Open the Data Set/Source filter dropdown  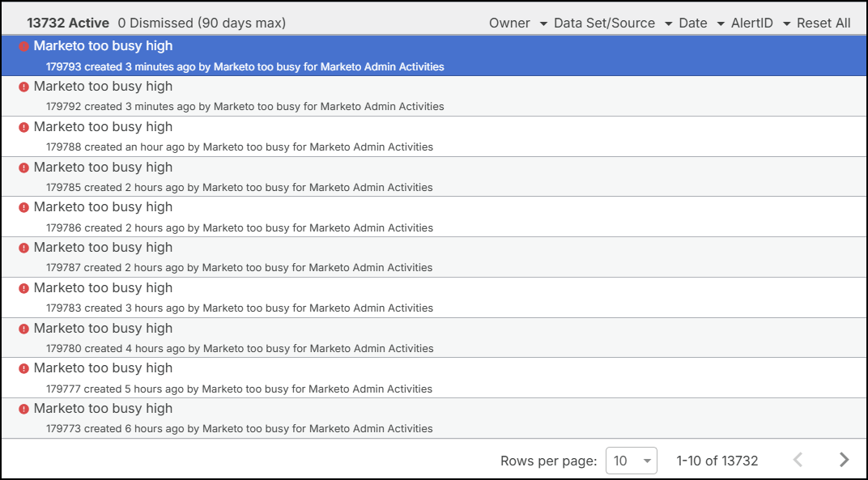point(613,23)
